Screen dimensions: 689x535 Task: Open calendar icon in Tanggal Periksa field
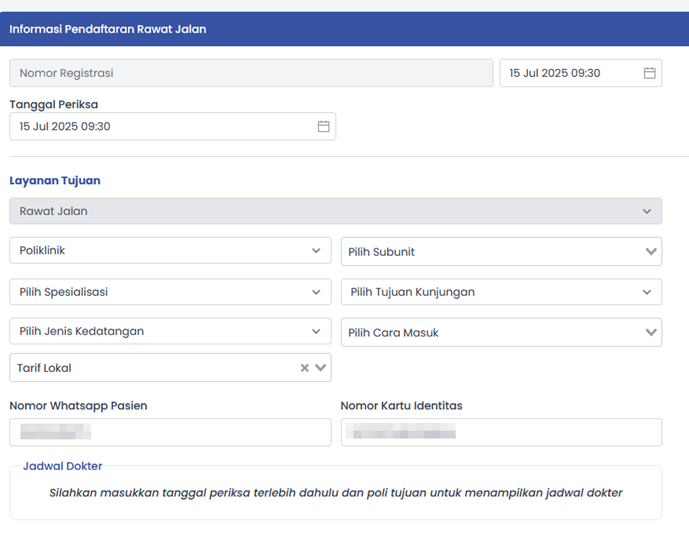point(323,127)
